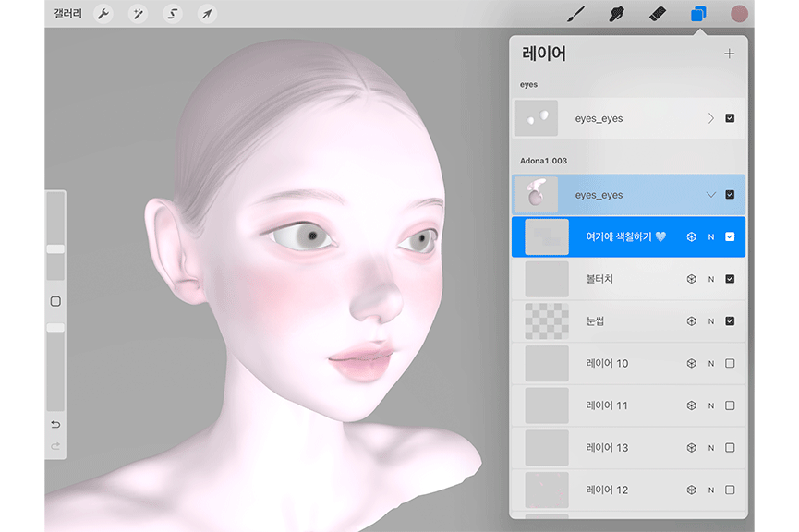
Task: Hide the 눈썹 layer
Action: click(x=730, y=321)
